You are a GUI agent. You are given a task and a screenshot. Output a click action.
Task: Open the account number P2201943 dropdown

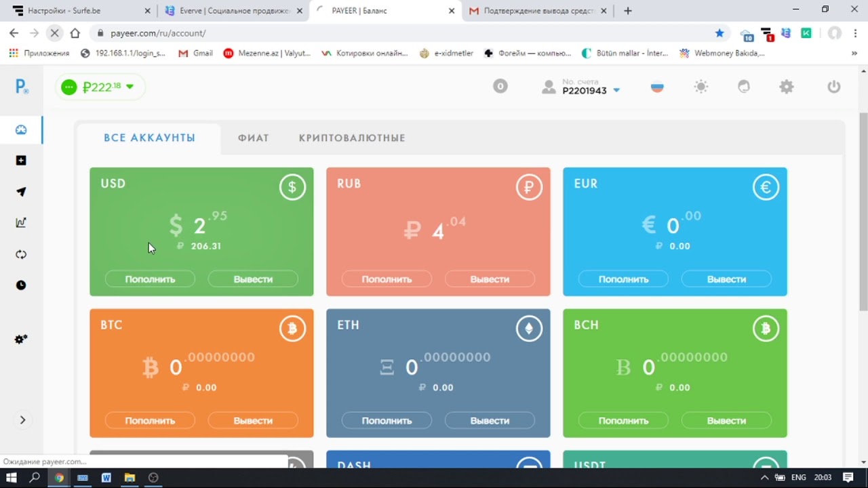tap(581, 87)
